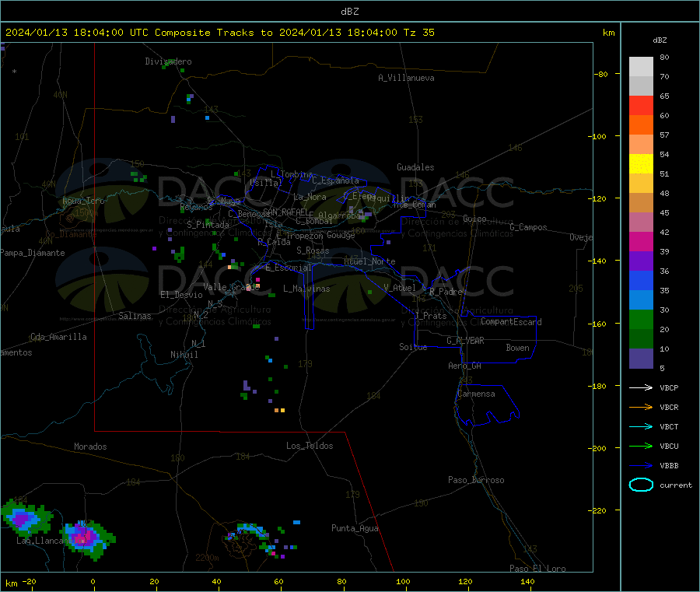Click the A_Villanueva map label
700x592 pixels.
(x=406, y=78)
